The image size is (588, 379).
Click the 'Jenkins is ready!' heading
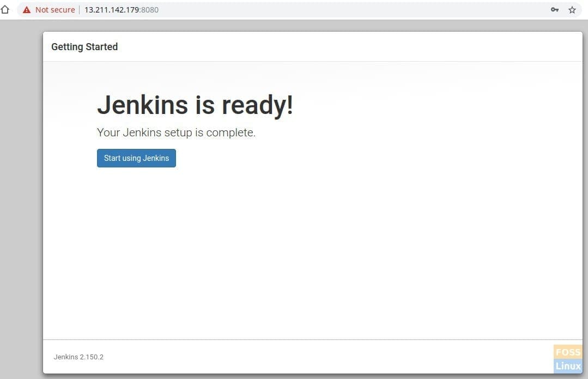(x=195, y=105)
